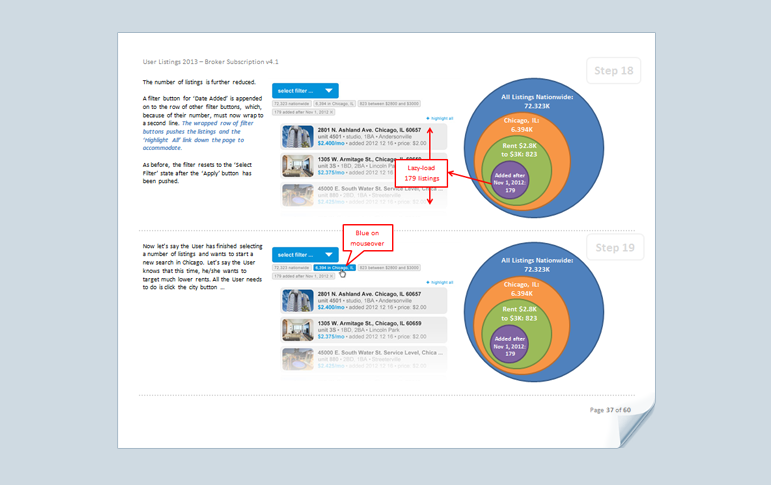This screenshot has width=771, height=485.
Task: Click the $2800 to $3000 rent filter in Step 19
Action: [x=389, y=268]
